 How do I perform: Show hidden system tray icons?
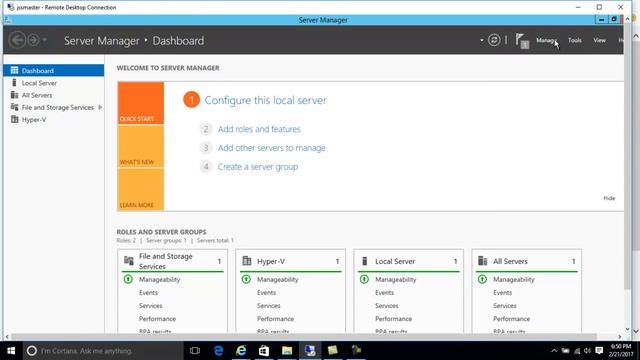554,351
